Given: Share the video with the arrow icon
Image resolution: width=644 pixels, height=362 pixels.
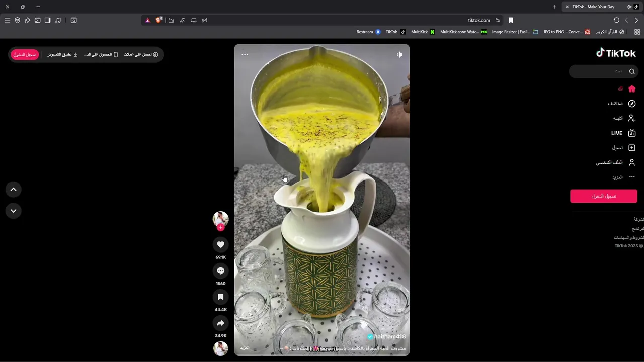Looking at the screenshot, I should coord(220,323).
